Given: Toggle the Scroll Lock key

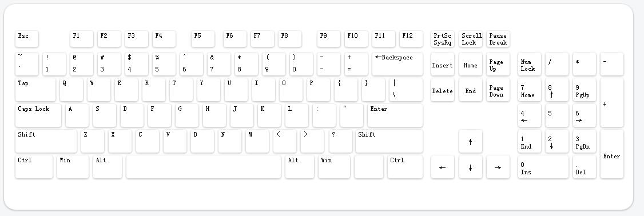Looking at the screenshot, I should tap(470, 39).
